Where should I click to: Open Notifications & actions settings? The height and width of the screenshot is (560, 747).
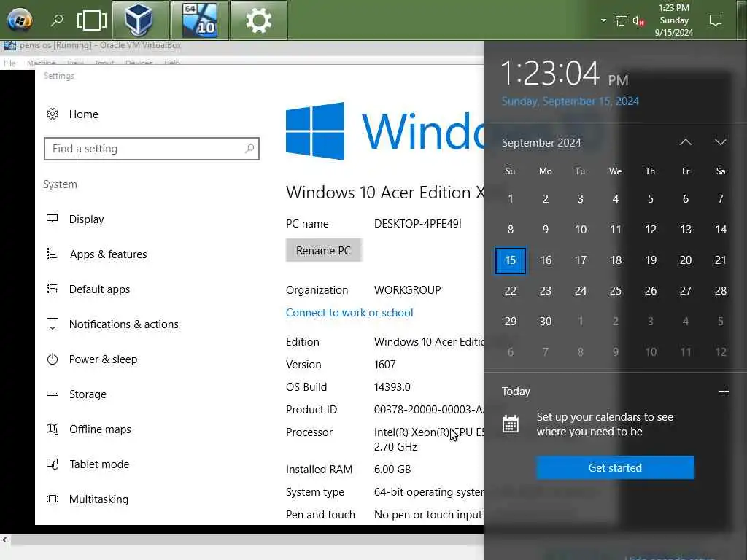click(112, 324)
